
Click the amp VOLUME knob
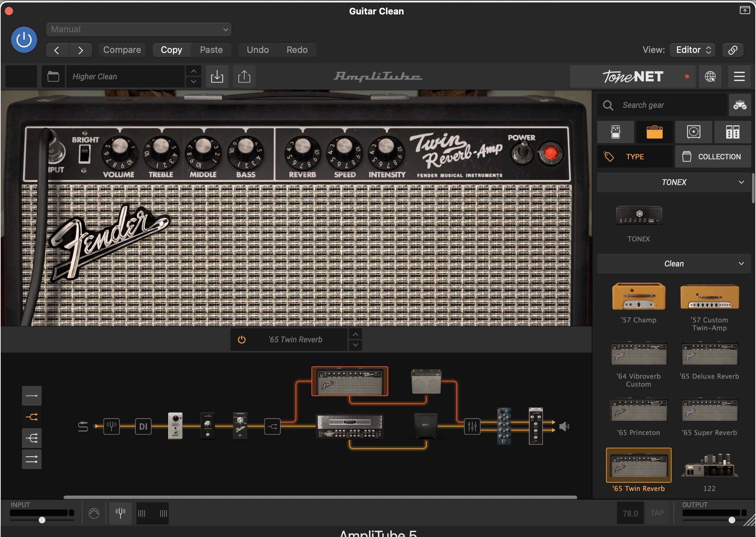120,153
